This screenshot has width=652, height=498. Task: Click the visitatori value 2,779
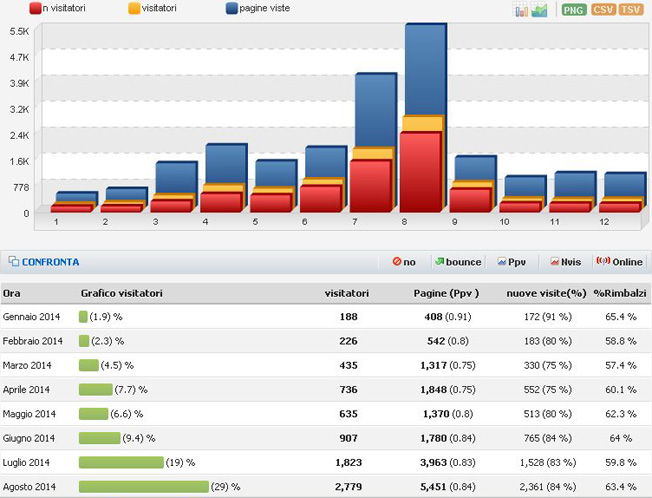[x=348, y=487]
